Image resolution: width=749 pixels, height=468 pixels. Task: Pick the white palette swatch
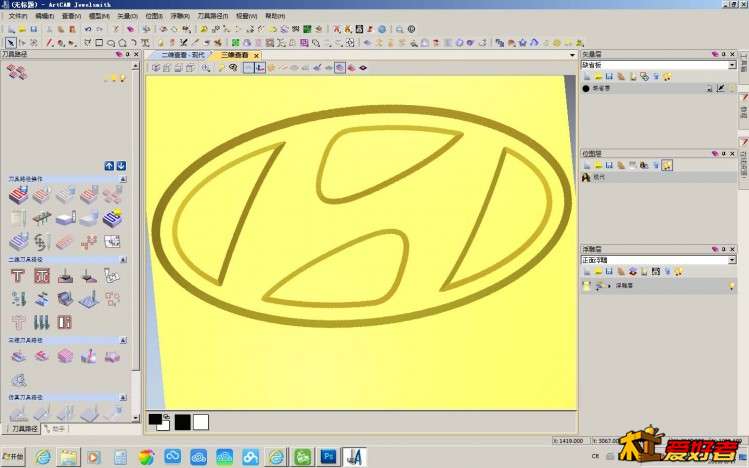[201, 422]
